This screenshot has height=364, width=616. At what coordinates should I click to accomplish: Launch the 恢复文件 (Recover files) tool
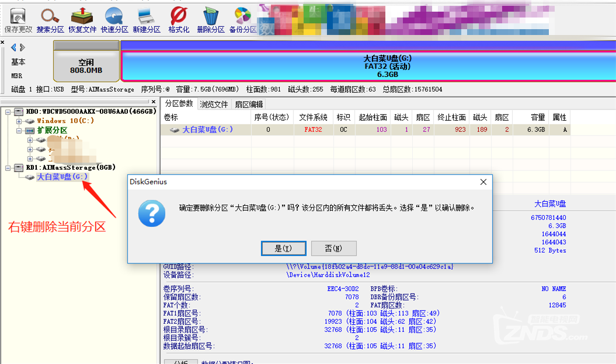[x=82, y=20]
